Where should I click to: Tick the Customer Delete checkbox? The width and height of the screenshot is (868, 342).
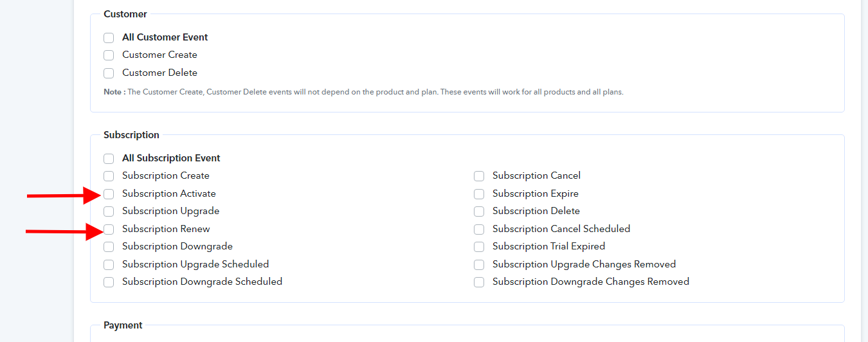[109, 73]
